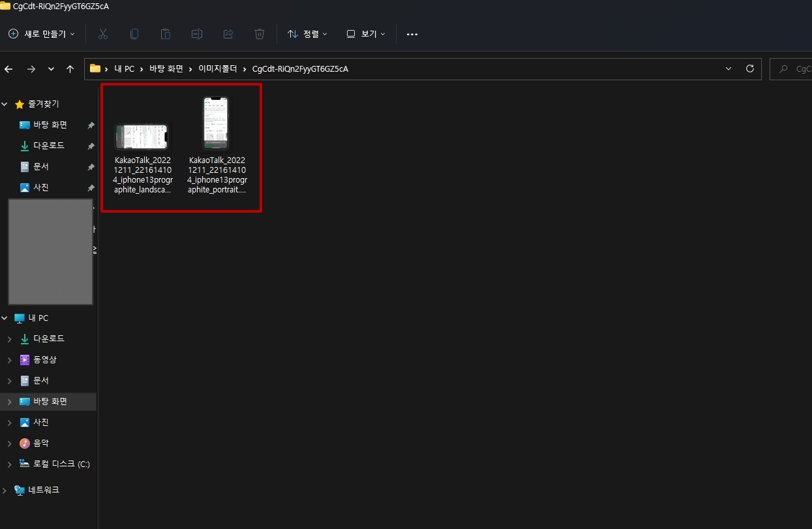The height and width of the screenshot is (529, 812).
Task: Expand the address bar history dropdown
Action: coord(729,68)
